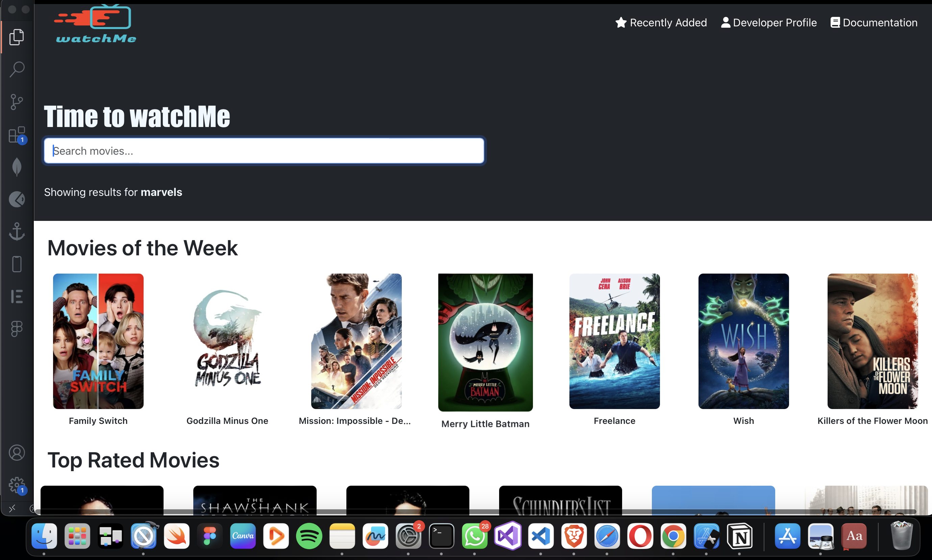Viewport: 932px width, 560px height.
Task: Open Google Chrome from the dock
Action: pyautogui.click(x=673, y=535)
